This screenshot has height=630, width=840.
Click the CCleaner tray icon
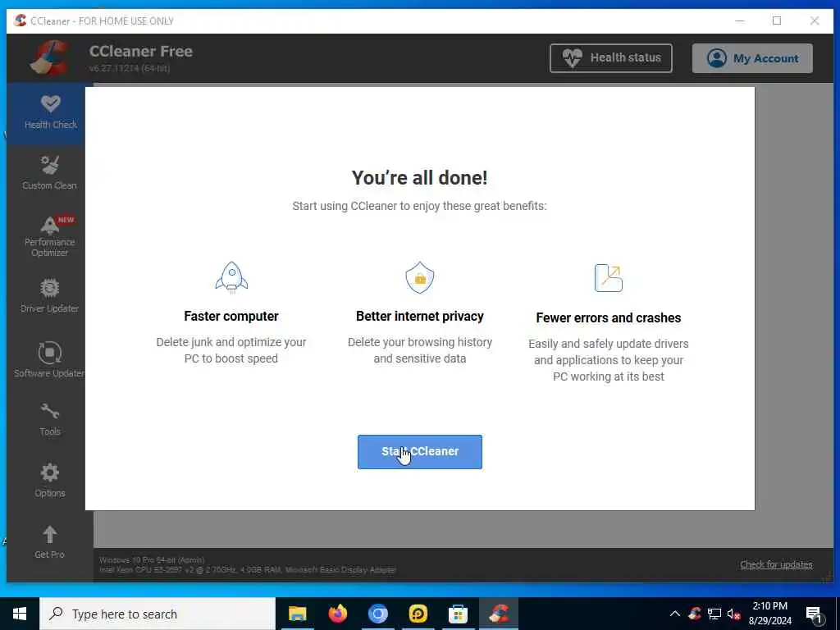695,614
